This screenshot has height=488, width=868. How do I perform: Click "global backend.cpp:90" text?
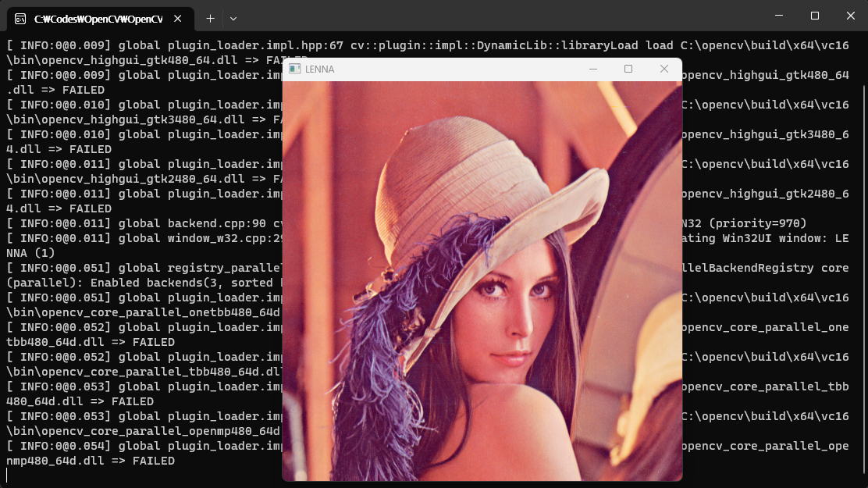coord(192,223)
